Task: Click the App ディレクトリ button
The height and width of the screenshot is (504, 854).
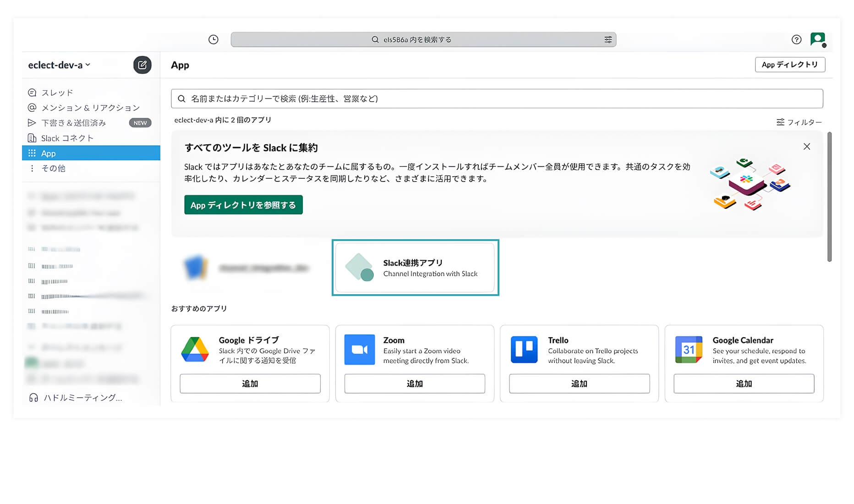Action: 790,65
